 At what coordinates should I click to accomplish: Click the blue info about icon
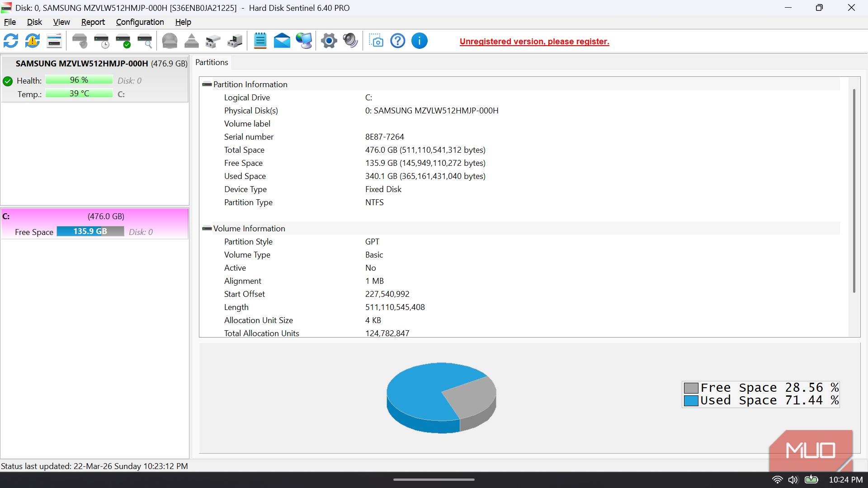420,41
